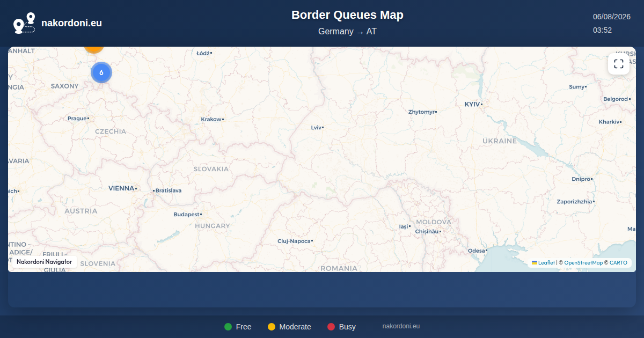Click the red Busy legend dot
The image size is (644, 338).
331,327
